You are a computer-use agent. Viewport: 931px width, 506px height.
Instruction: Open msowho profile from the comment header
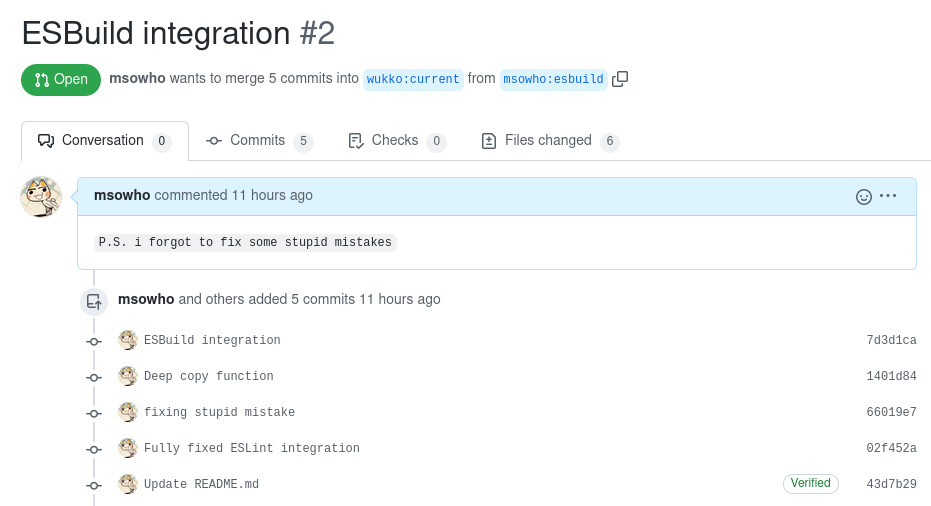[x=122, y=195]
